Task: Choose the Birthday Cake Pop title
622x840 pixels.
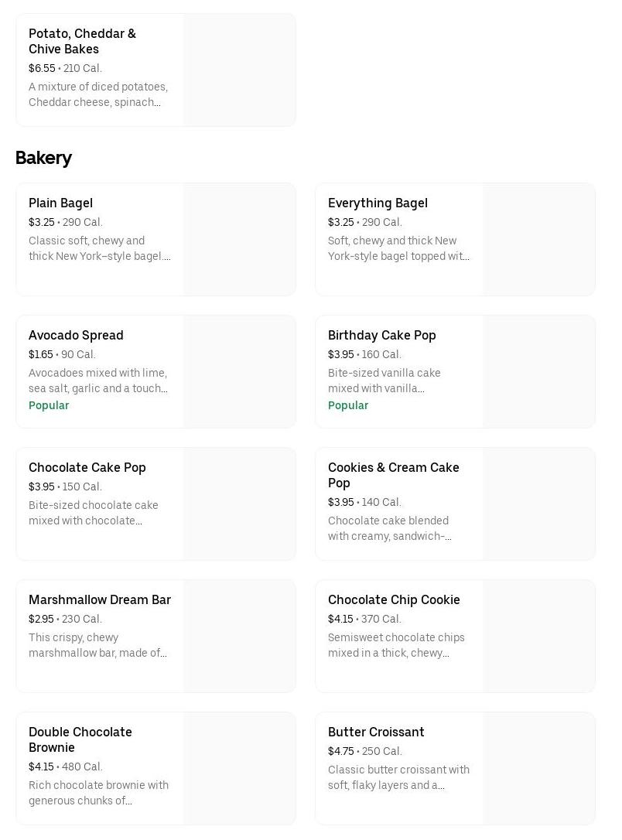Action: [381, 336]
